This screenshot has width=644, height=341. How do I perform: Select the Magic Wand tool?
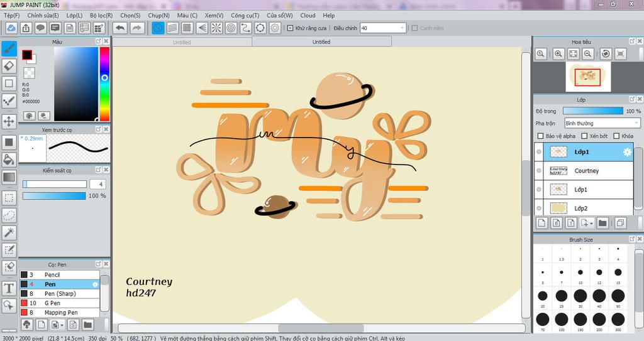9,232
